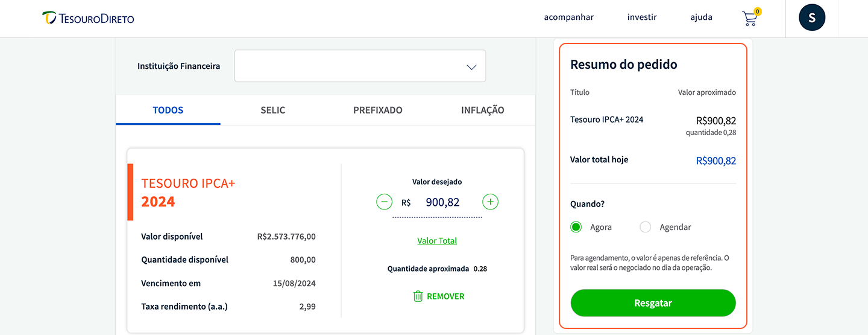Click the Quantidade aproximada 0.28 text
This screenshot has height=335, width=868.
(x=437, y=269)
